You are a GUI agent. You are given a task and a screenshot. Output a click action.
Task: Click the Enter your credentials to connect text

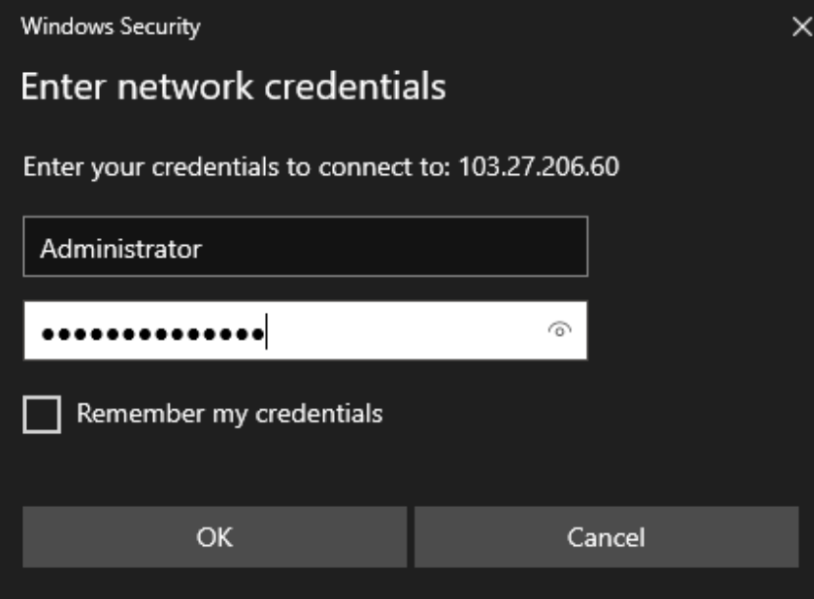237,167
